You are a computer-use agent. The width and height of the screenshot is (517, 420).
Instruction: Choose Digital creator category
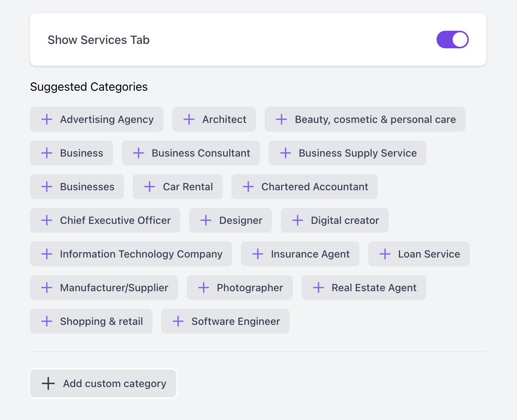(335, 220)
